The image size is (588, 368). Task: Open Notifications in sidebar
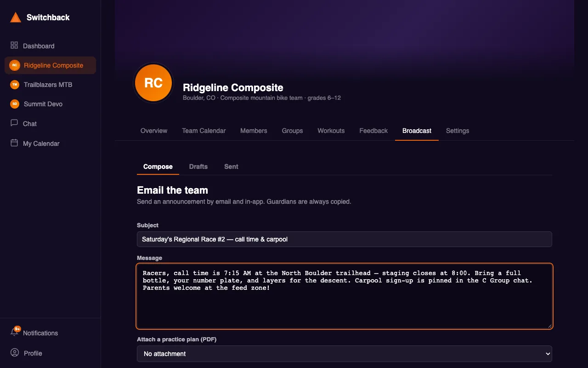coord(50,333)
